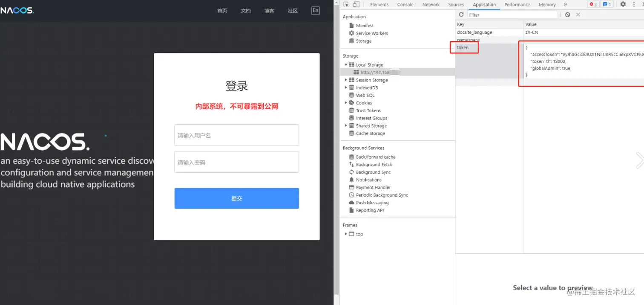Clear all storage entries with the circle-slash icon
644x305 pixels.
[x=567, y=15]
